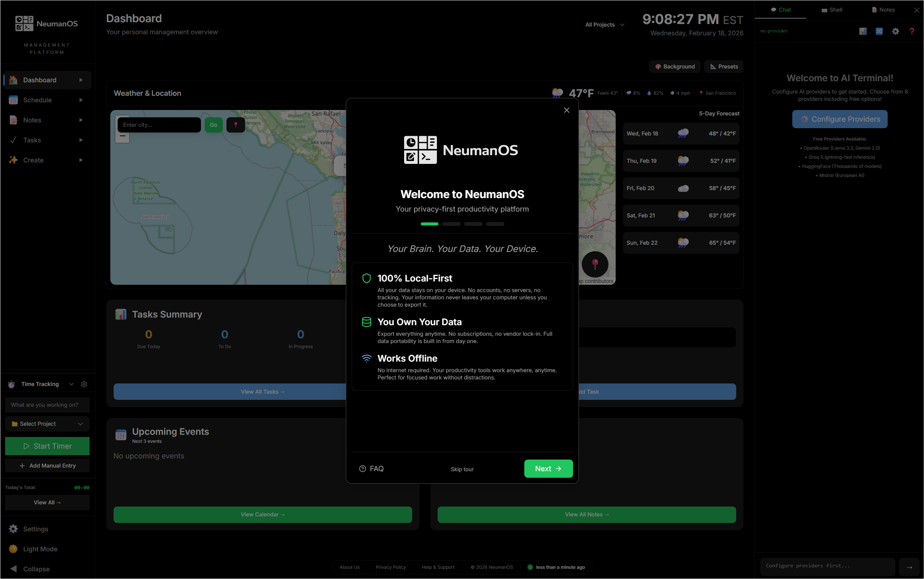Click the Time Tracking stopwatch icon
This screenshot has height=579, width=924.
click(x=12, y=384)
